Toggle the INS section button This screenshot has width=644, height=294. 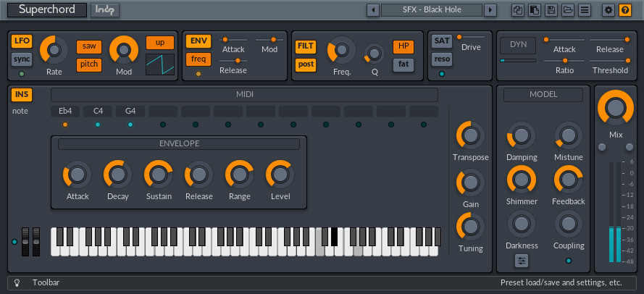tap(22, 94)
